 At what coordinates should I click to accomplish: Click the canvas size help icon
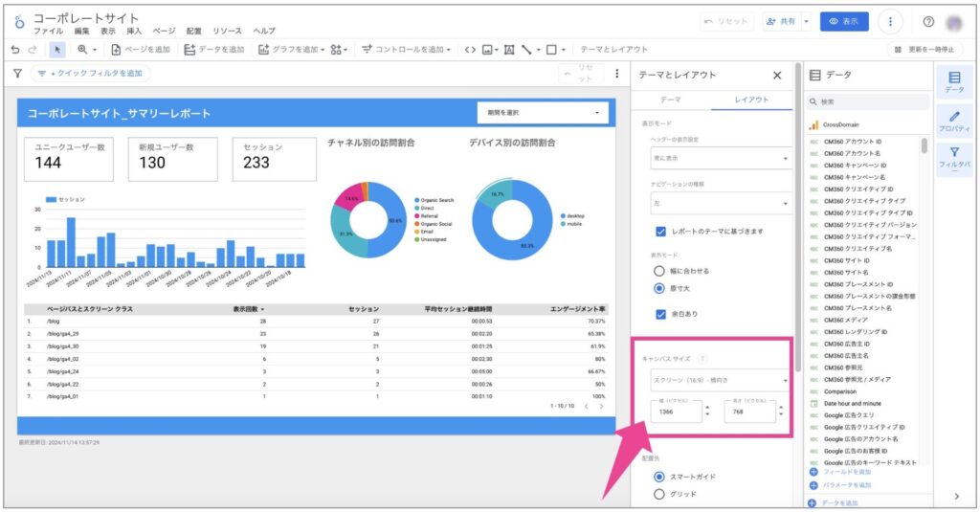coord(702,359)
